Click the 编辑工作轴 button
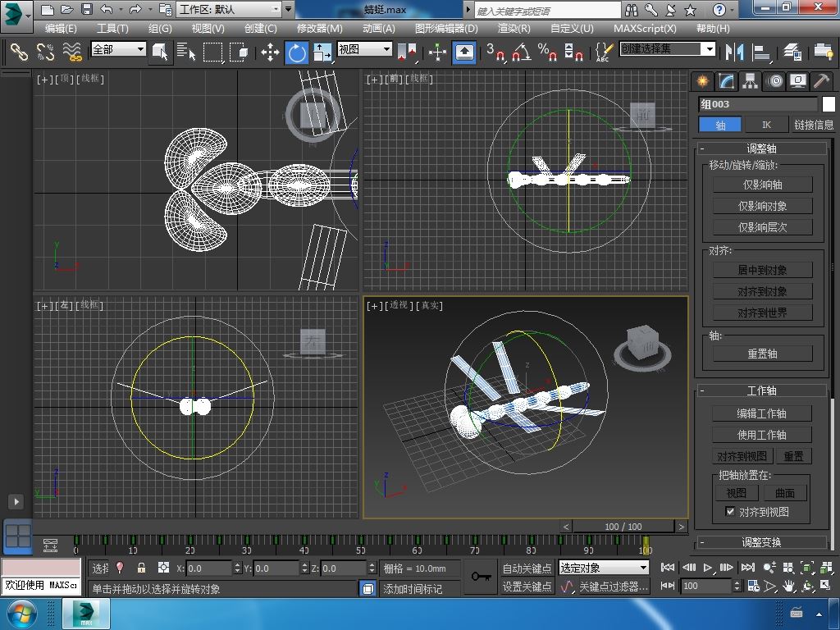840x630 pixels. [762, 413]
